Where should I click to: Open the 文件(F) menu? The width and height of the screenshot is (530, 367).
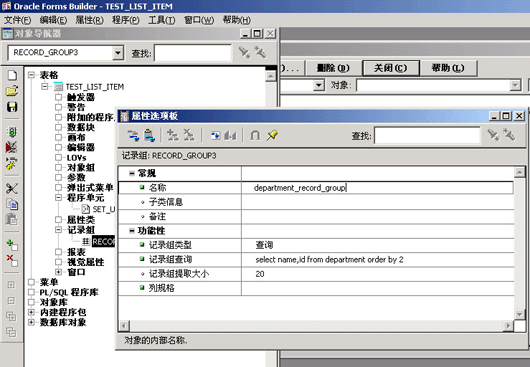point(17,20)
